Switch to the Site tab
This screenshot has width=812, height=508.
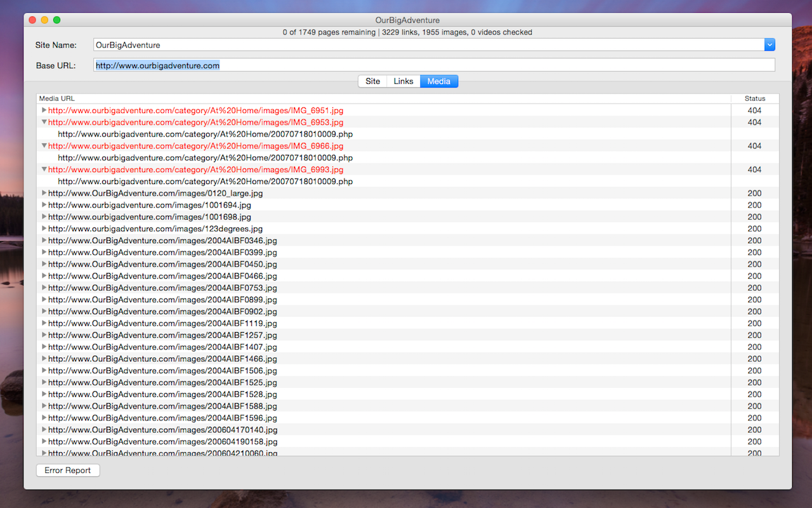tap(372, 81)
